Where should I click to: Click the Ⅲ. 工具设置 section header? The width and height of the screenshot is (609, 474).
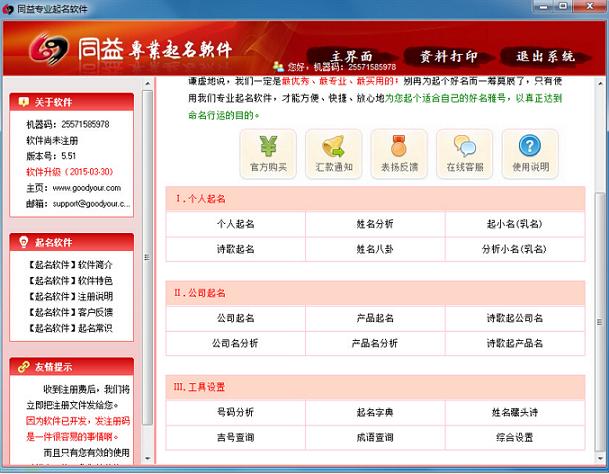[375, 387]
